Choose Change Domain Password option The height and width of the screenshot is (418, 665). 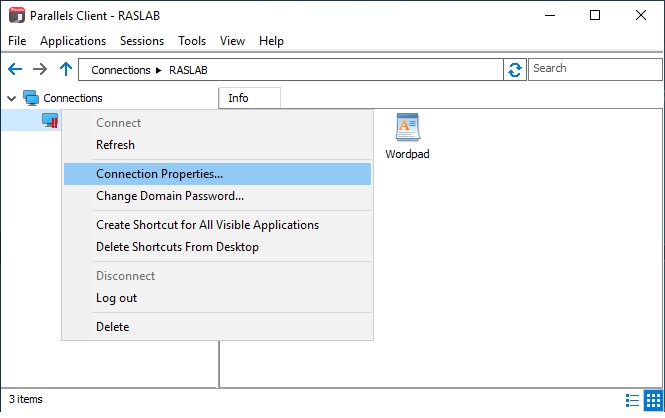click(170, 196)
